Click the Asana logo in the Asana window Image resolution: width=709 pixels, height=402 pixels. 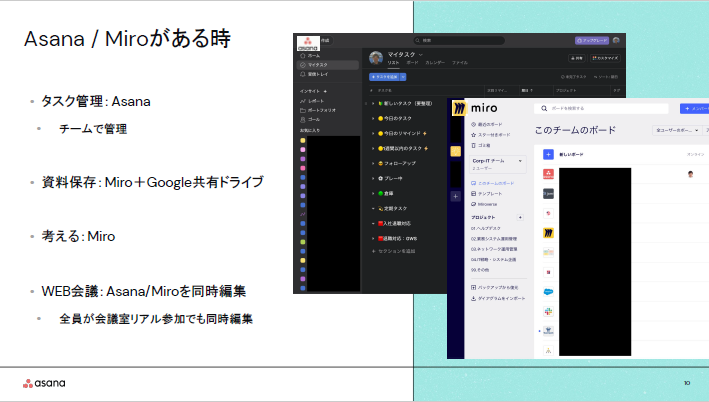[308, 43]
